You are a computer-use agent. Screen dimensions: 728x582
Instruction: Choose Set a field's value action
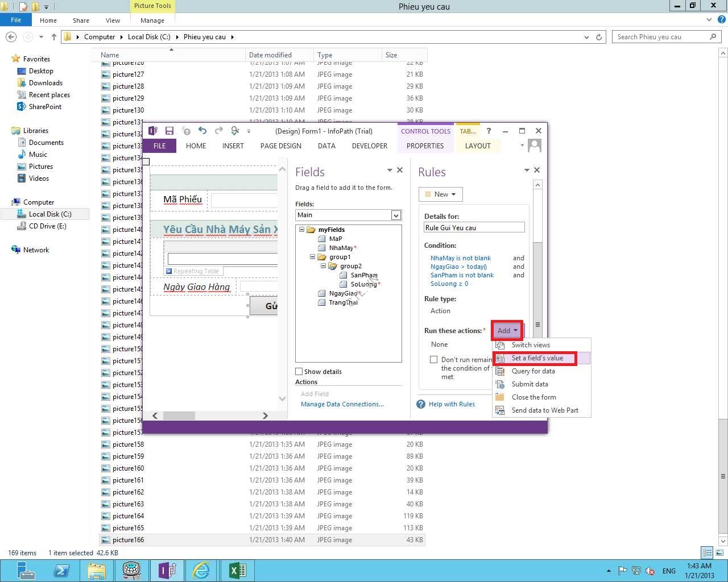(537, 358)
